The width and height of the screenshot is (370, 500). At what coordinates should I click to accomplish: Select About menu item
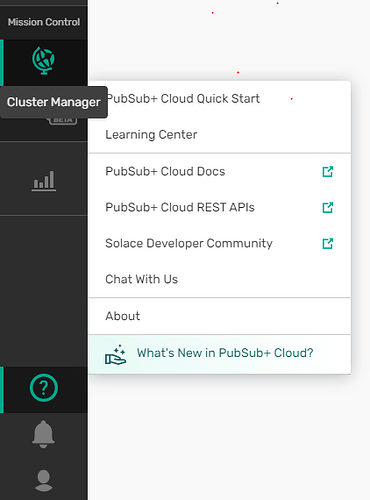coord(220,316)
